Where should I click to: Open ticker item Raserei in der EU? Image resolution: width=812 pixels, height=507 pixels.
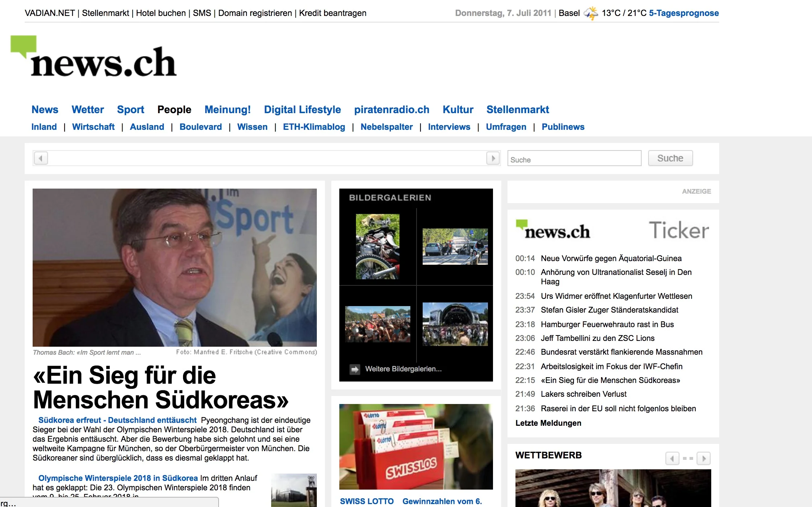coord(618,408)
